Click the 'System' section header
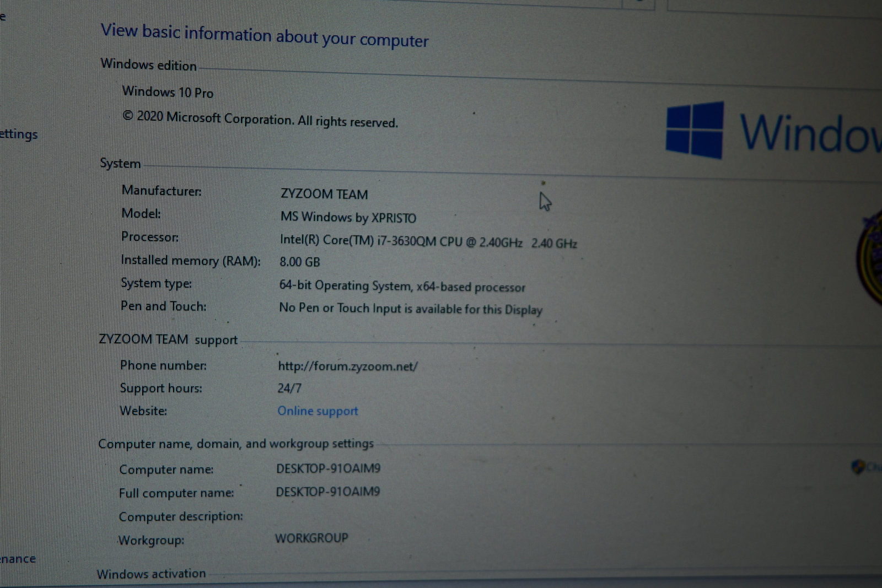The image size is (882, 588). click(120, 164)
